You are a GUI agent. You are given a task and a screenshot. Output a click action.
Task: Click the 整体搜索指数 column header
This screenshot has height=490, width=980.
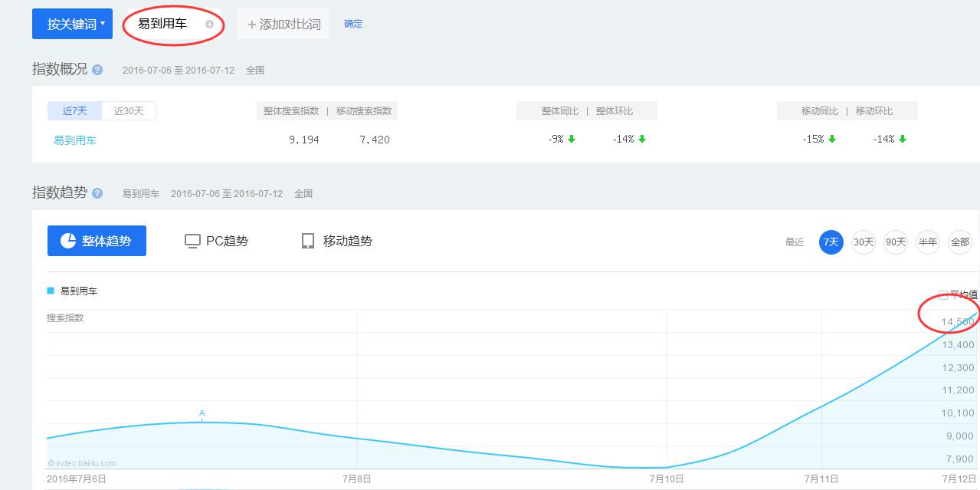tap(291, 111)
